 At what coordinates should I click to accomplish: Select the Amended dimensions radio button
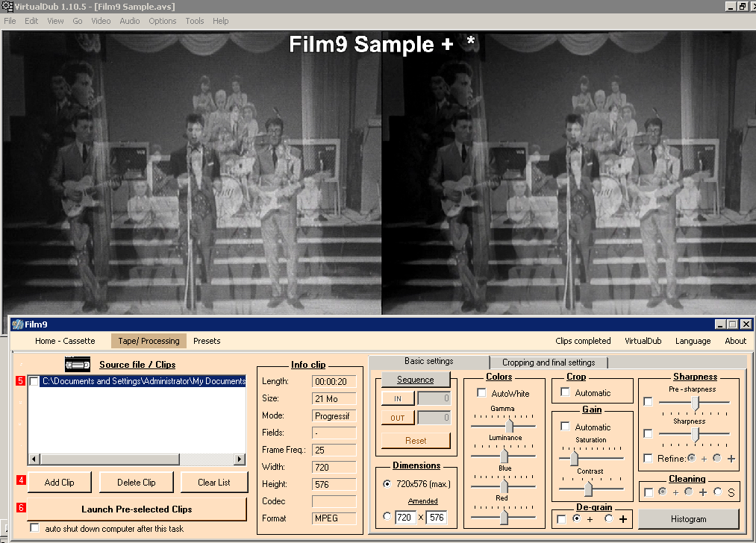click(x=387, y=516)
